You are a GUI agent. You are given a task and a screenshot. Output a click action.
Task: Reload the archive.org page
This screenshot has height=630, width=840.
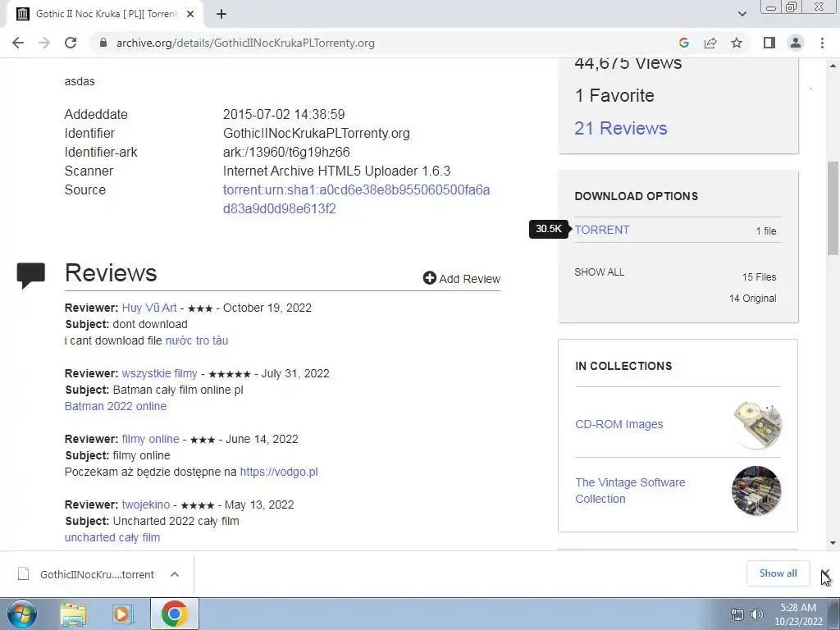pyautogui.click(x=71, y=43)
